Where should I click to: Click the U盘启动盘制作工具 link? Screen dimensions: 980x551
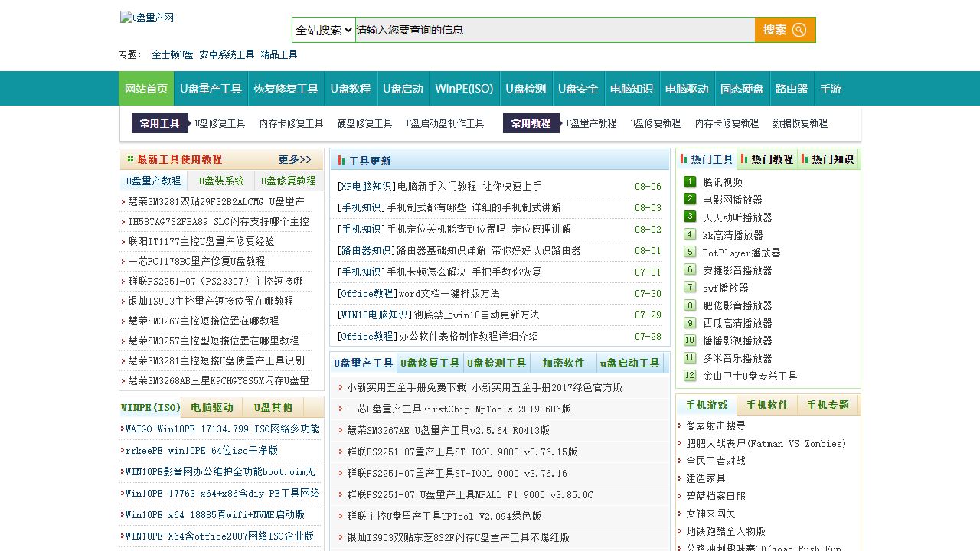coord(446,123)
